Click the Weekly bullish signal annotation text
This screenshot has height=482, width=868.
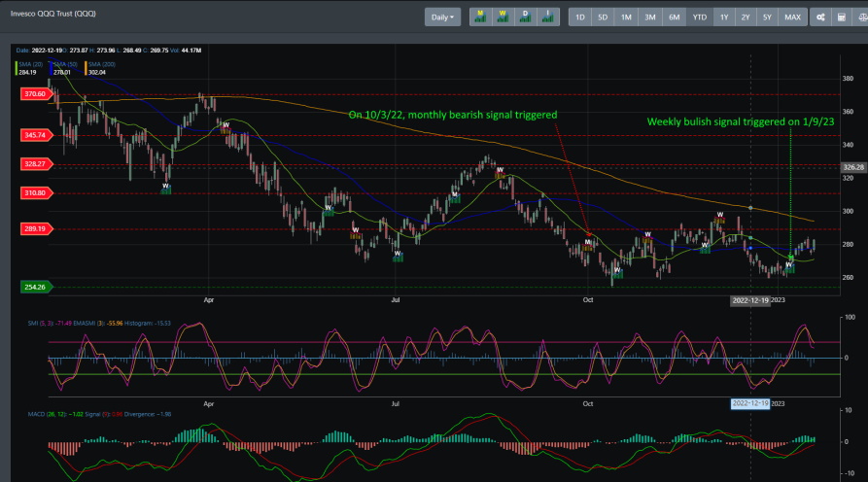[x=741, y=121]
